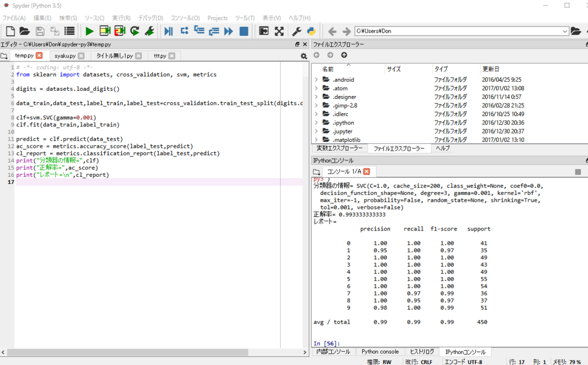Close the editor pane
Image resolution: width=588 pixels, height=365 pixels.
[x=305, y=44]
